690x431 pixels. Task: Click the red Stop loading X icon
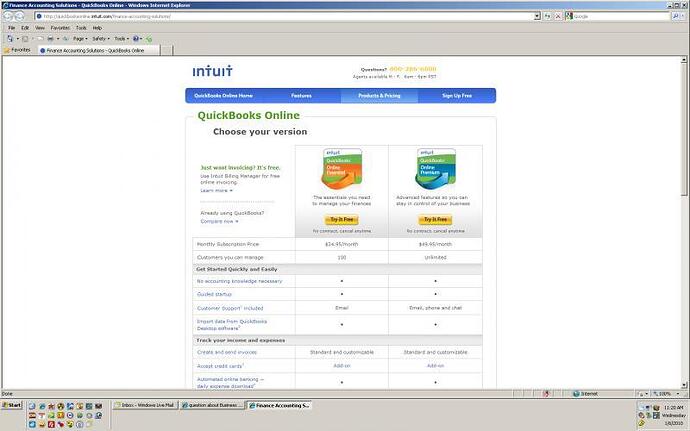[558, 16]
